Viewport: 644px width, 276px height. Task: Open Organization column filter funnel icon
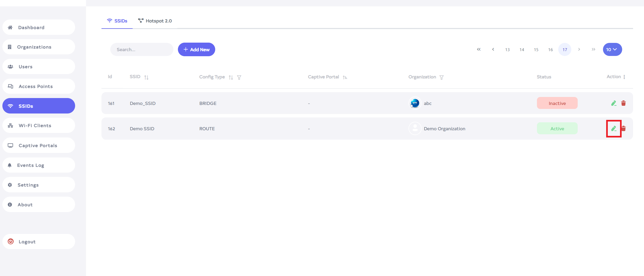pos(442,77)
